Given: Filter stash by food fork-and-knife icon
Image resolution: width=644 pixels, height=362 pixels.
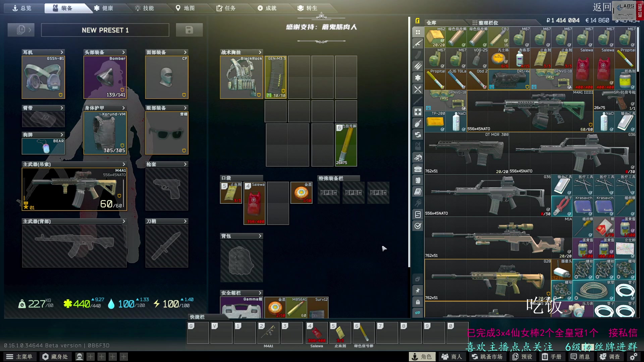Looking at the screenshot, I should tap(418, 89).
